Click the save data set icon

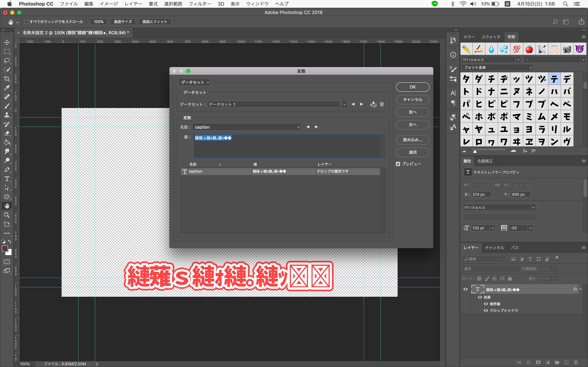click(x=373, y=104)
